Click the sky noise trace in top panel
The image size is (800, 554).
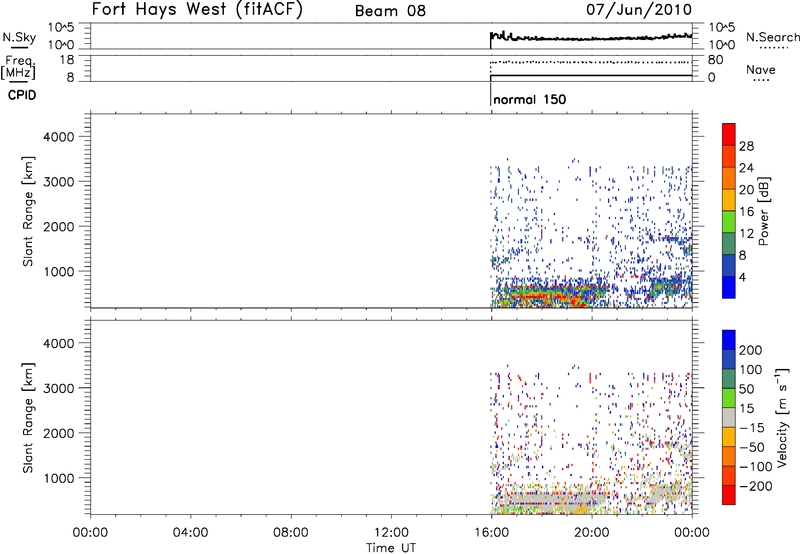click(591, 38)
